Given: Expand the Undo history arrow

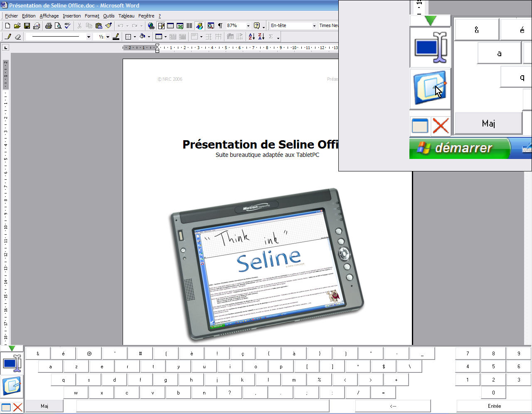Looking at the screenshot, I should tap(127, 26).
